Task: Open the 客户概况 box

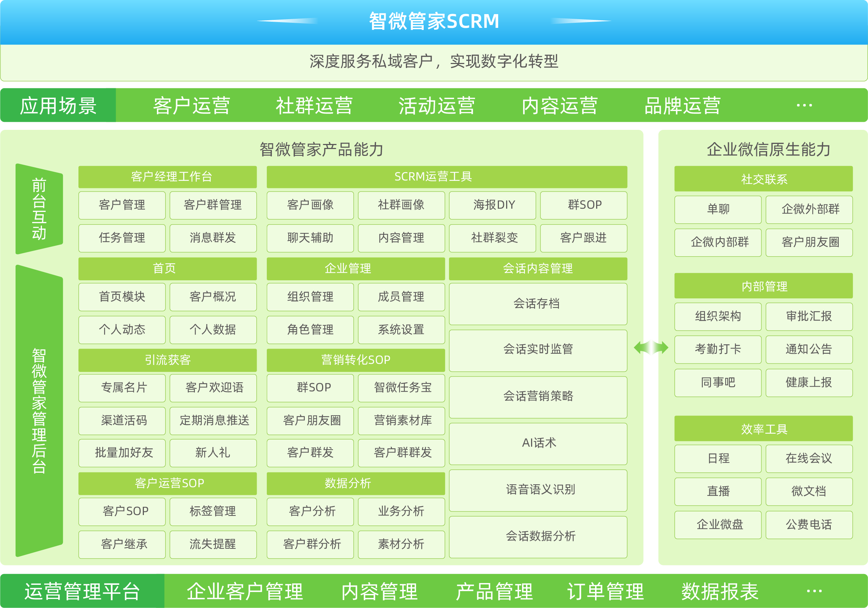Action: tap(213, 297)
